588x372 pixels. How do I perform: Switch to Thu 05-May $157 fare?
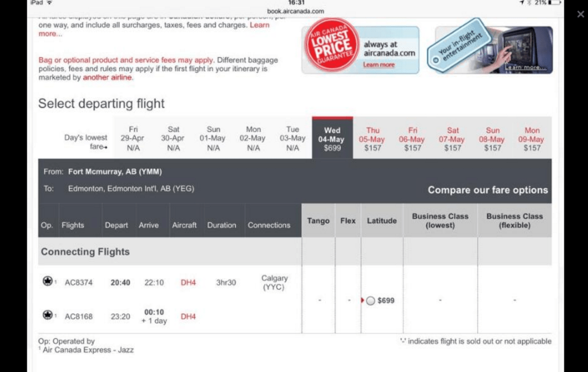click(372, 139)
